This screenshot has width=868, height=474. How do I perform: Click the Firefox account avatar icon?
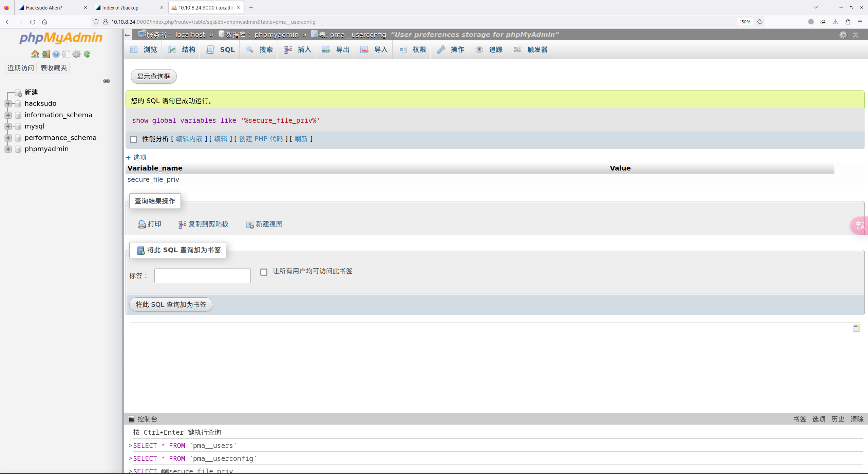(811, 22)
